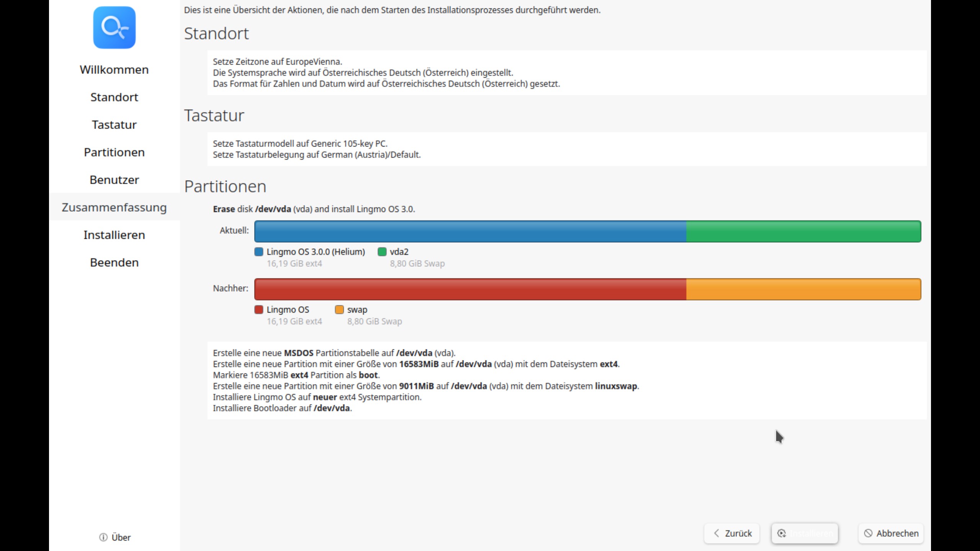The image size is (980, 551).
Task: Click the overview sentence starting 'Dies ist eine Übersicht'
Action: pyautogui.click(x=392, y=10)
